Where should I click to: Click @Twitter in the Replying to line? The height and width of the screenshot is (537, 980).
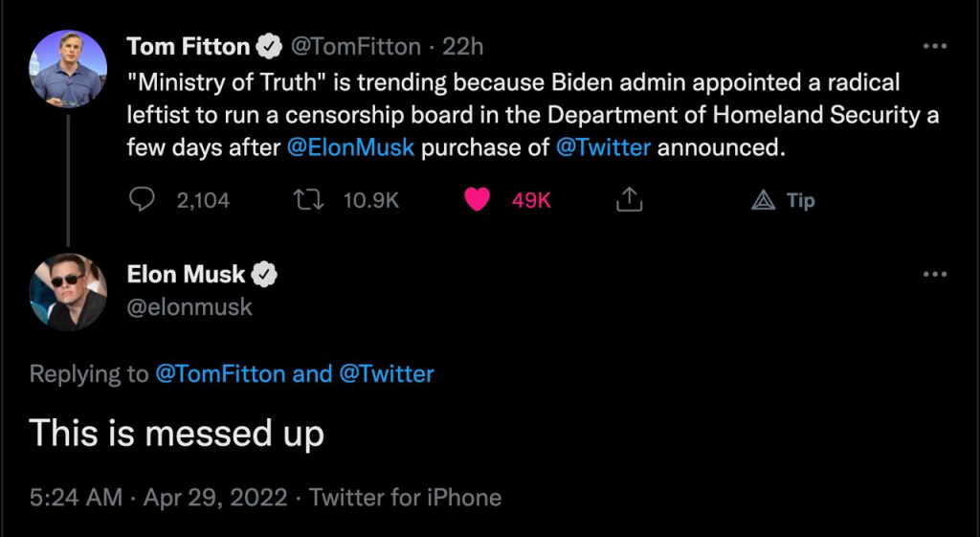(x=387, y=373)
